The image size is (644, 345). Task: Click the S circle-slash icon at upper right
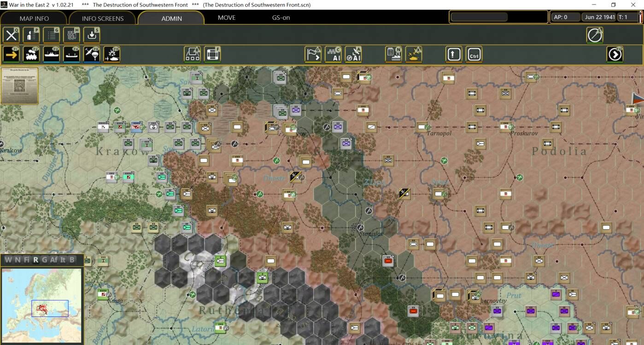(595, 35)
